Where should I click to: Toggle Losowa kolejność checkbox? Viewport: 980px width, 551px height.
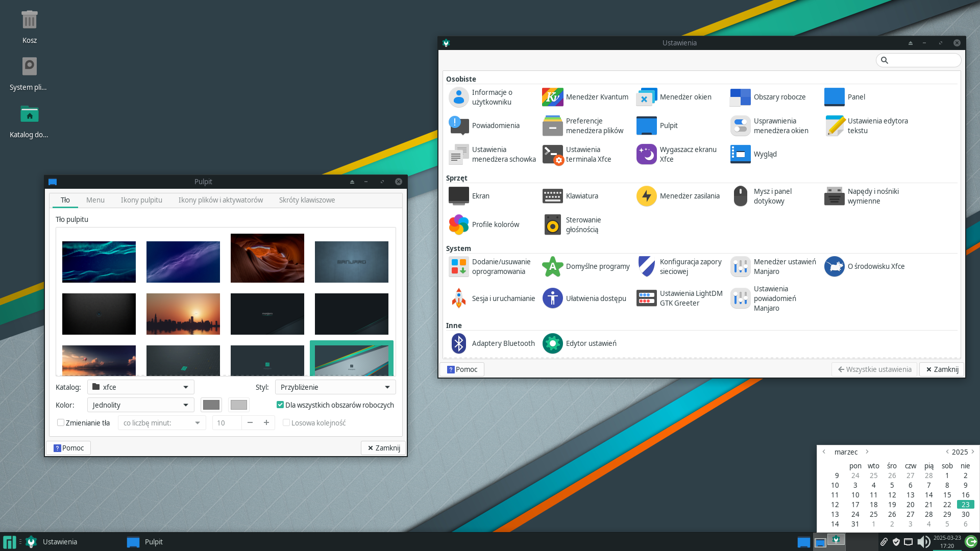click(x=286, y=423)
